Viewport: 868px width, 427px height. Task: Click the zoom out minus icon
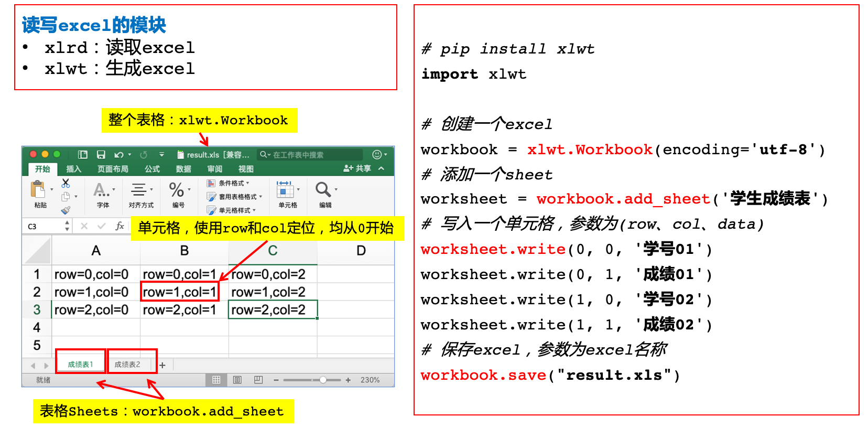[x=276, y=380]
